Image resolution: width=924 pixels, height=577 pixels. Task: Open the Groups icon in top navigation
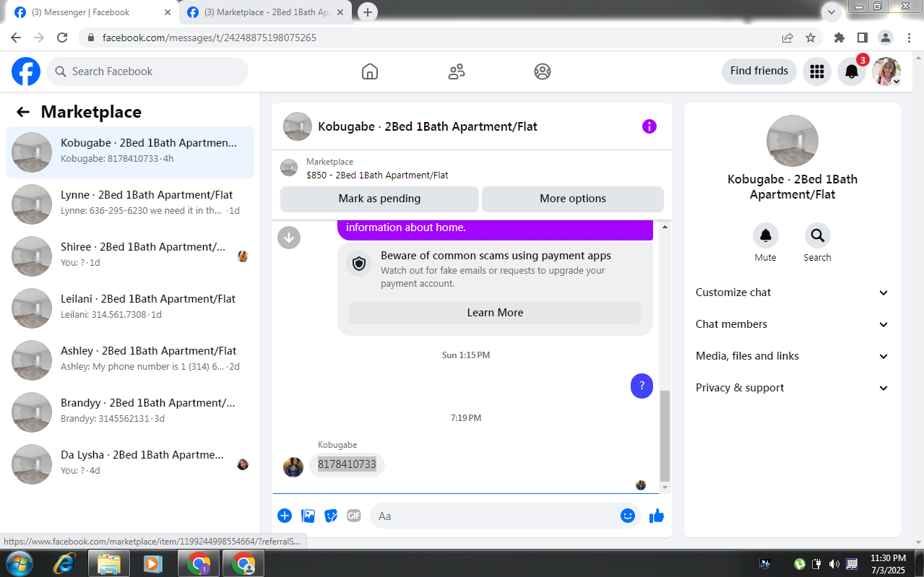(x=543, y=71)
